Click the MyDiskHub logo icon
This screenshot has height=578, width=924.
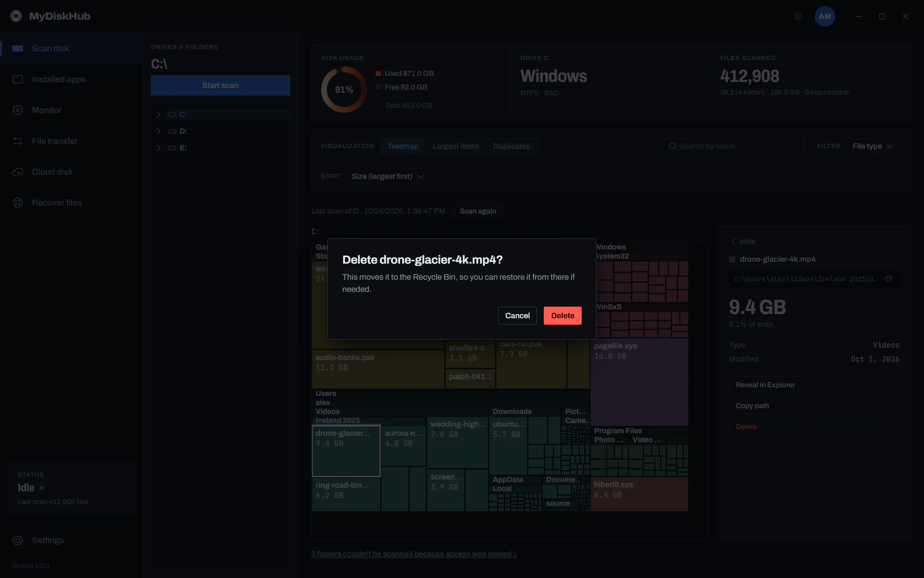tap(16, 16)
